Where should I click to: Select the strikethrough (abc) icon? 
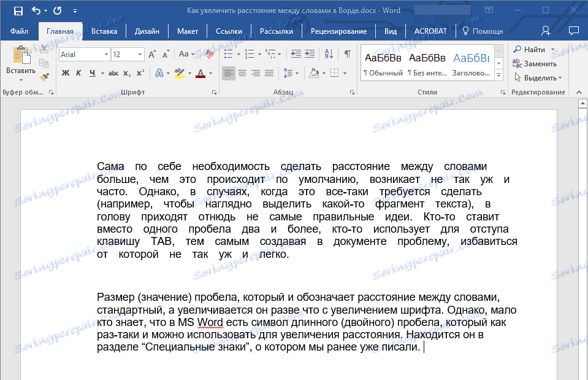point(115,72)
